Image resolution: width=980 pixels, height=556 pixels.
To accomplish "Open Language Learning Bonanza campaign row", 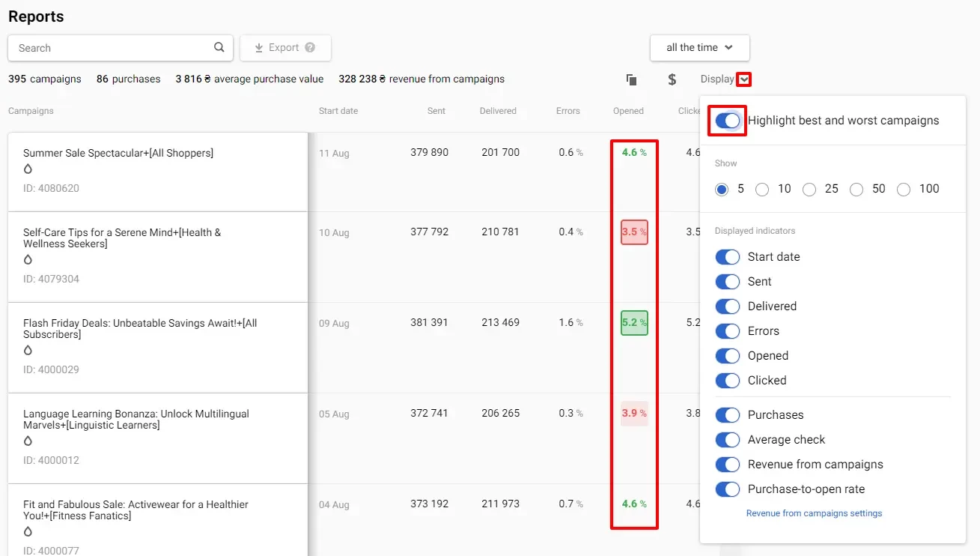I will click(158, 438).
